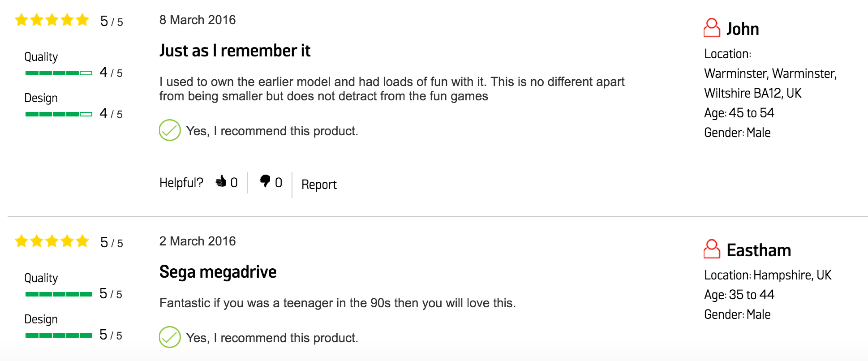Click review title Just as I remember it
The image size is (868, 361).
[235, 51]
